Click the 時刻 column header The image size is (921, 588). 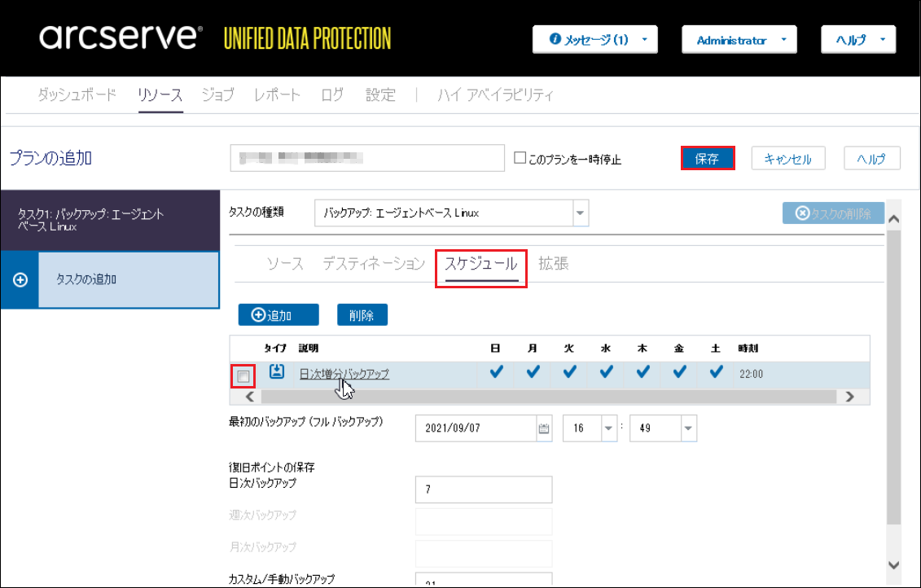pyautogui.click(x=748, y=349)
